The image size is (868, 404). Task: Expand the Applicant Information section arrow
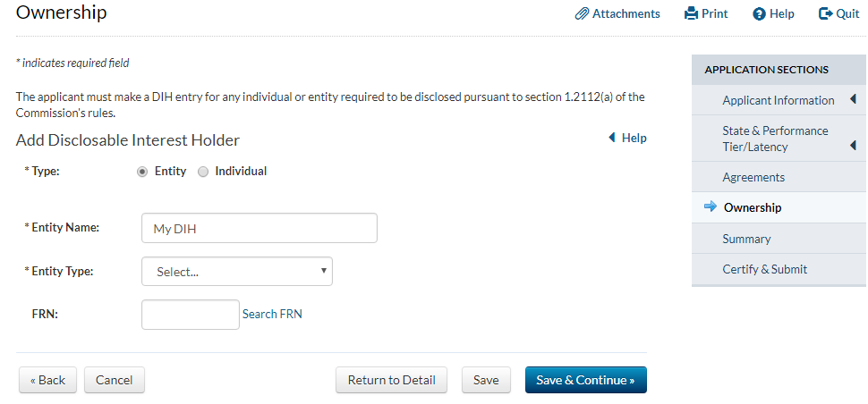pos(853,99)
